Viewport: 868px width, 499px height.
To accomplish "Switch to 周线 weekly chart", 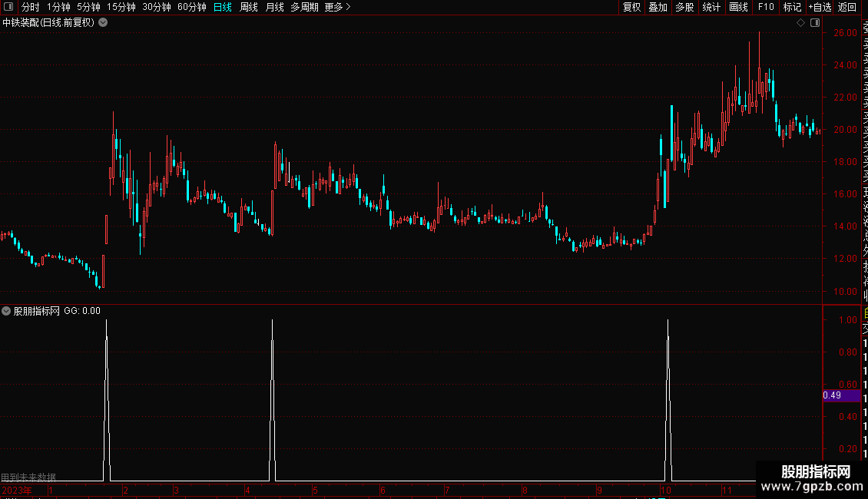I will [249, 7].
